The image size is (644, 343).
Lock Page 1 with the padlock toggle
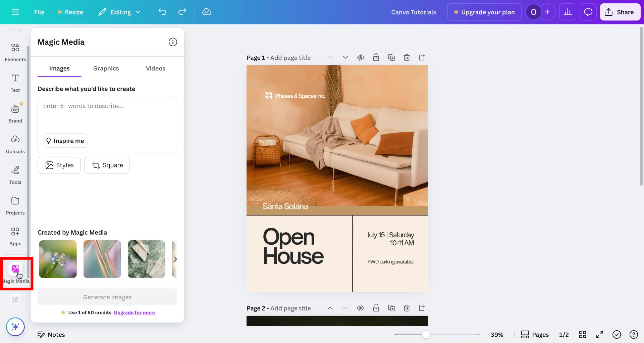[x=376, y=57]
